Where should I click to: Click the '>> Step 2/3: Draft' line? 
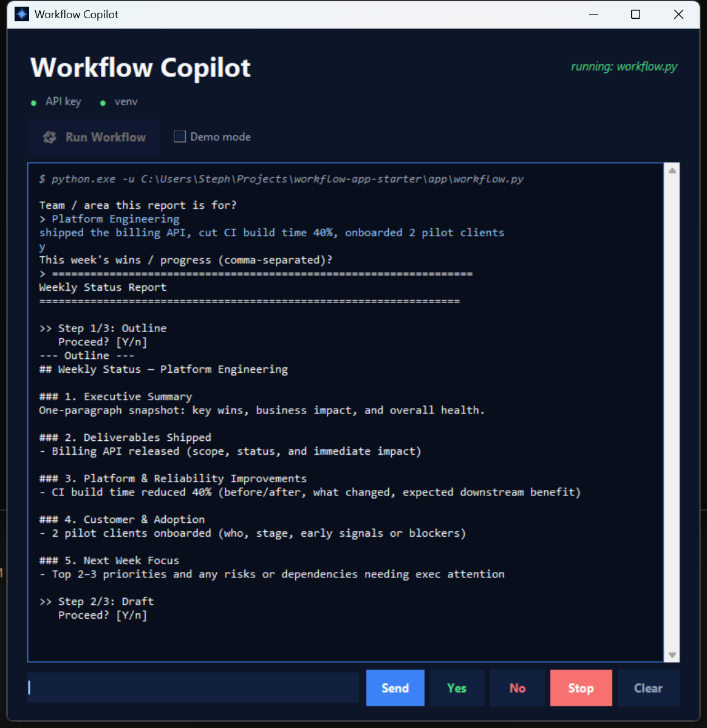click(x=97, y=601)
